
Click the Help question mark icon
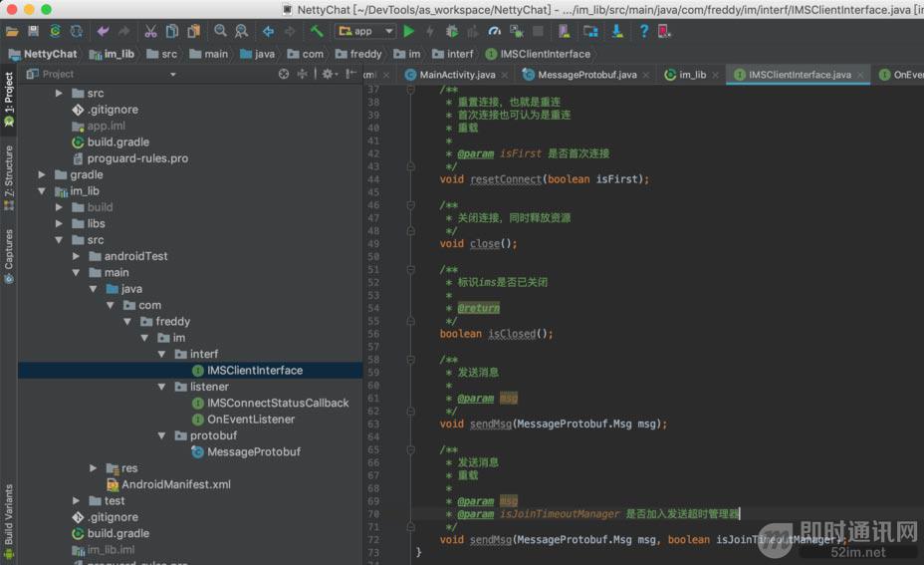(x=644, y=32)
